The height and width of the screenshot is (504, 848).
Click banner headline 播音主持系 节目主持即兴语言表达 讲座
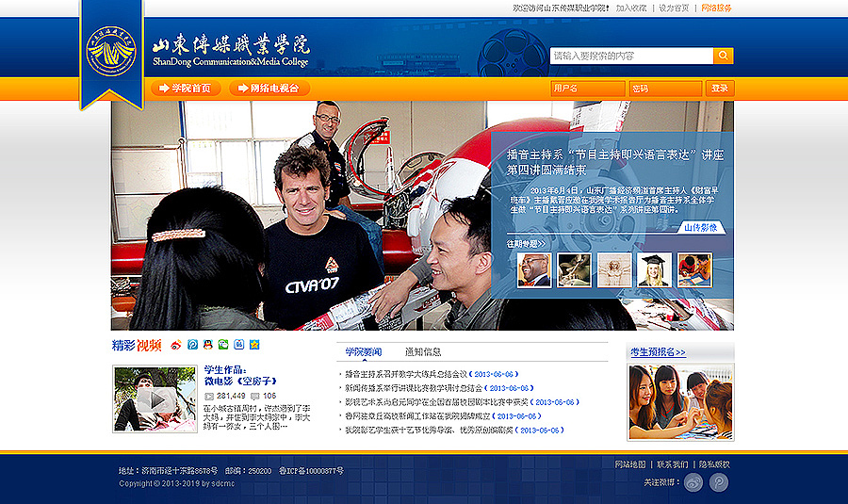point(615,162)
